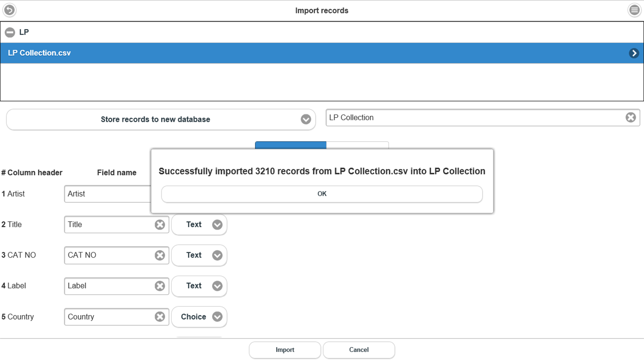
Task: Clear the Title field name
Action: (160, 224)
